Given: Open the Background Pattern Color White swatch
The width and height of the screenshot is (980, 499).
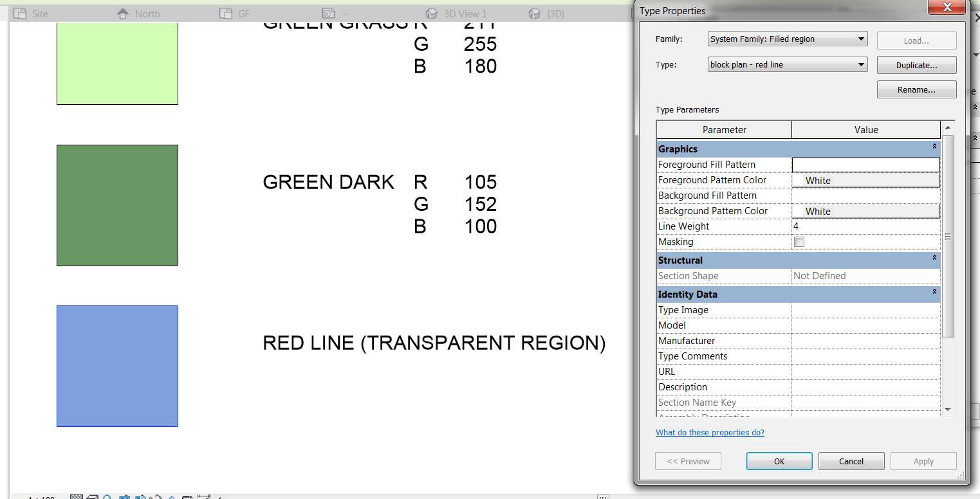Looking at the screenshot, I should click(866, 211).
